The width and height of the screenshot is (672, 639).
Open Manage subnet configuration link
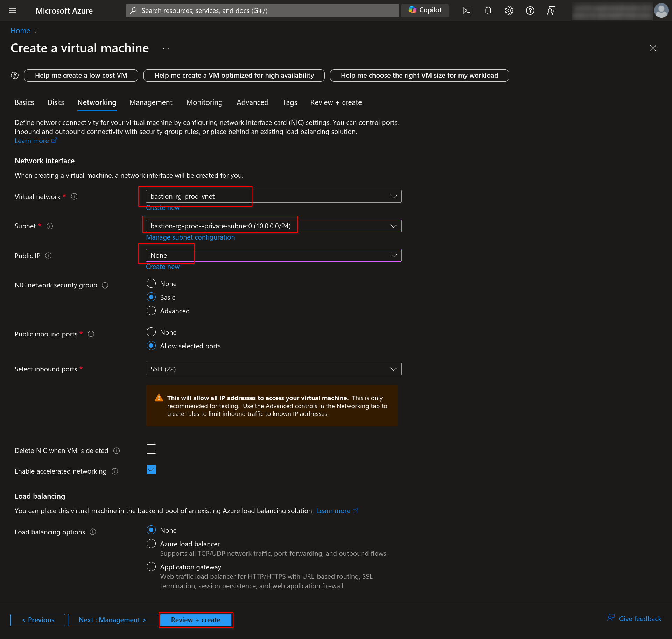[x=190, y=237]
